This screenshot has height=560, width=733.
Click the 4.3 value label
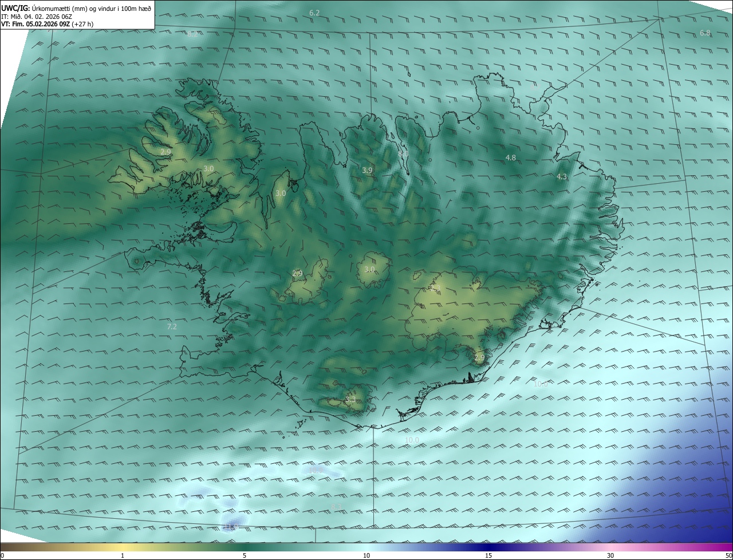point(562,177)
